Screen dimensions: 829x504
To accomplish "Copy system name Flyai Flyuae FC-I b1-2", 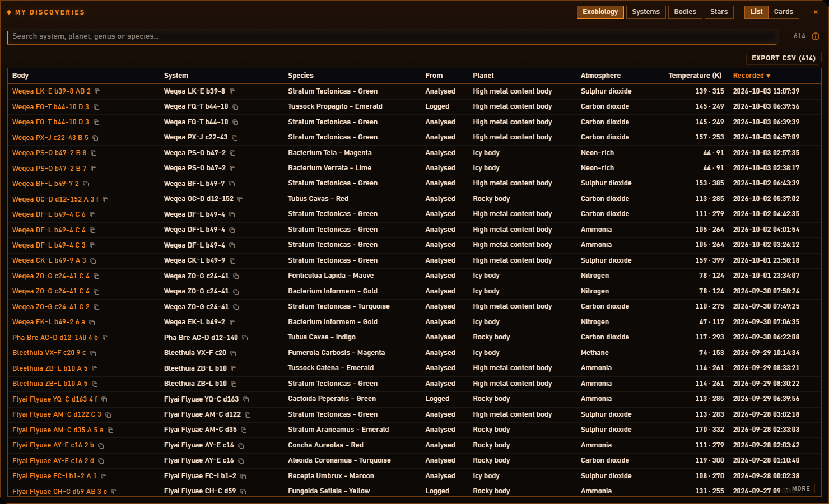I will point(243,477).
